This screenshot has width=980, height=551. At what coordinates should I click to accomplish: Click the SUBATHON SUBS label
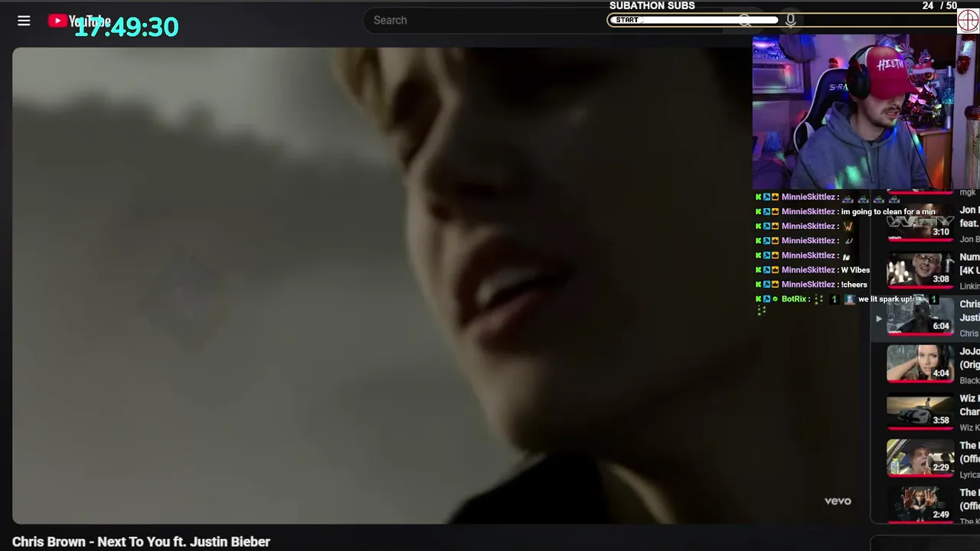pos(652,5)
